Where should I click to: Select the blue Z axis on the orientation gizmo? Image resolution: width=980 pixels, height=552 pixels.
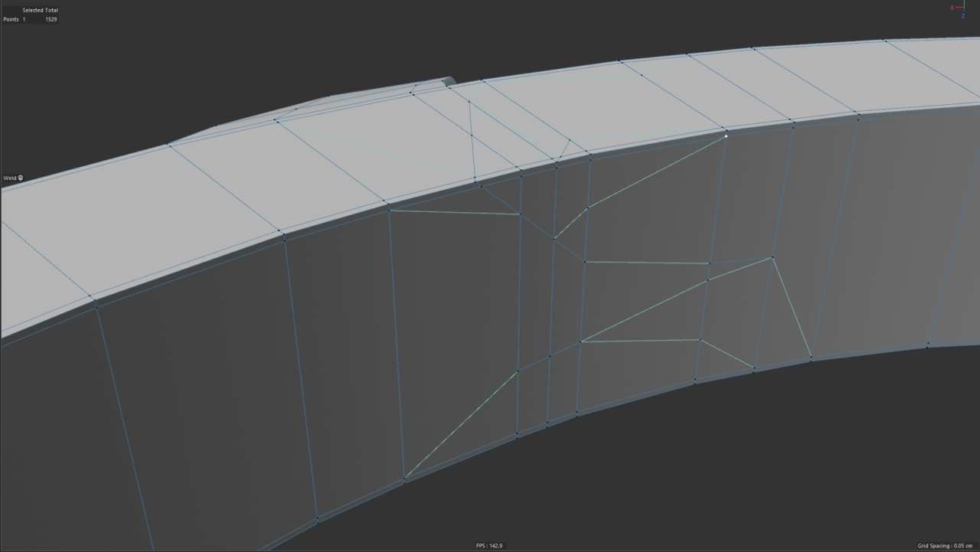[963, 15]
